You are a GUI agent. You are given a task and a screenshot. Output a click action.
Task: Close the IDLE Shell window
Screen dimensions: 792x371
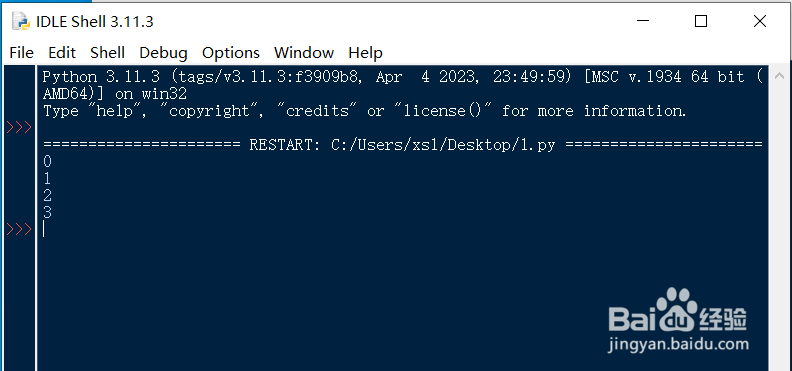[760, 21]
